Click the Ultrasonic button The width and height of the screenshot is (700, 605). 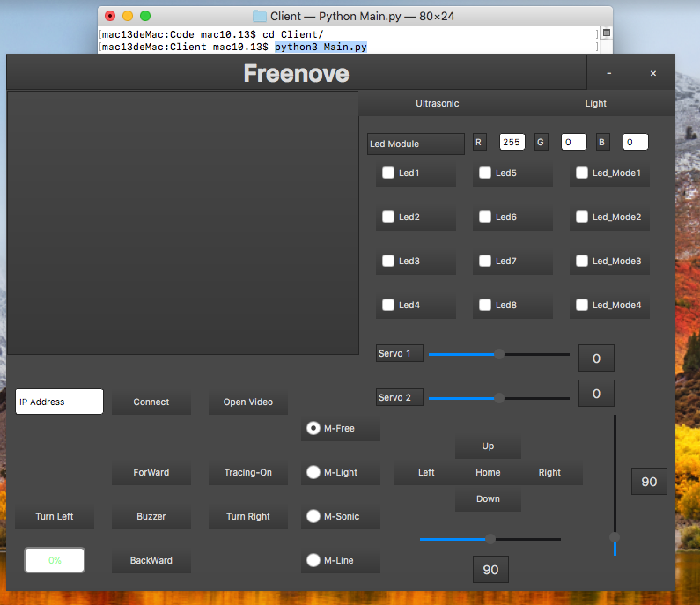[437, 104]
